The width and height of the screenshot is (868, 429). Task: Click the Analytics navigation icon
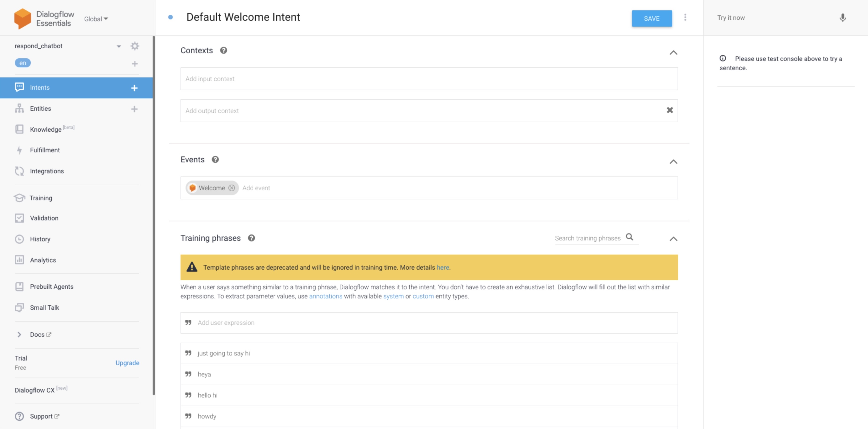pos(19,260)
